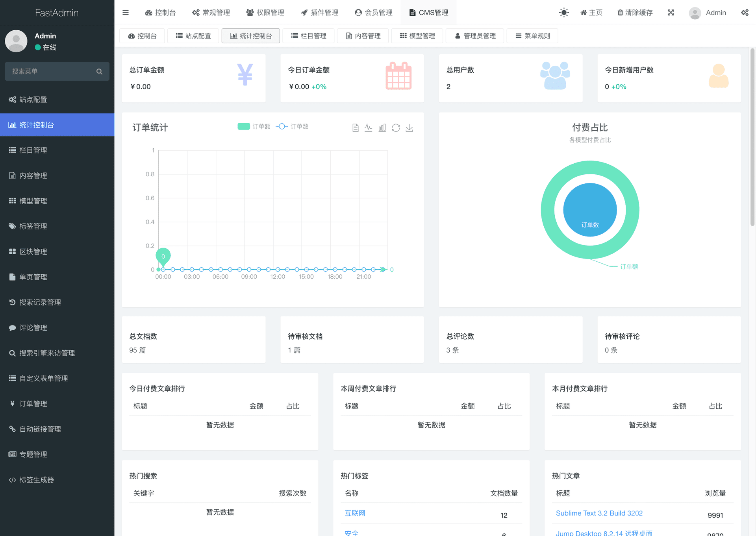Open chart data view icon
756x536 pixels.
coord(355,128)
